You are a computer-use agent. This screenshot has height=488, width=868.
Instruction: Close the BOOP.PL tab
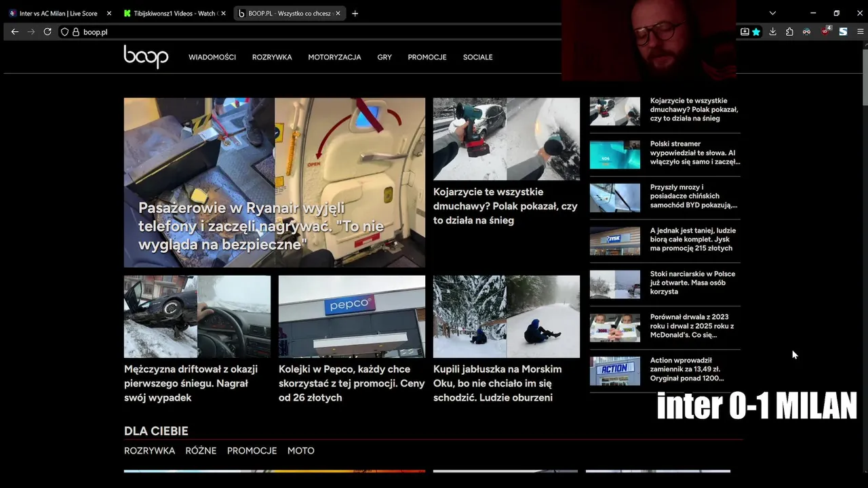pos(338,13)
